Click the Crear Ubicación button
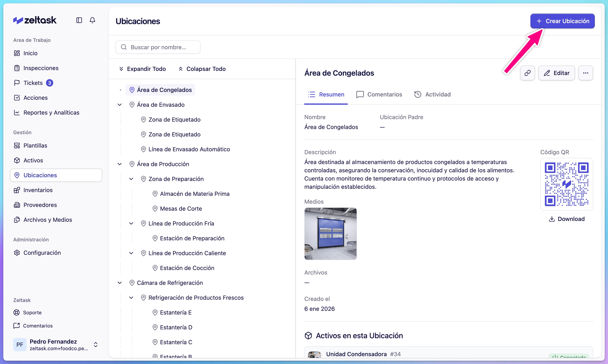 [x=562, y=21]
